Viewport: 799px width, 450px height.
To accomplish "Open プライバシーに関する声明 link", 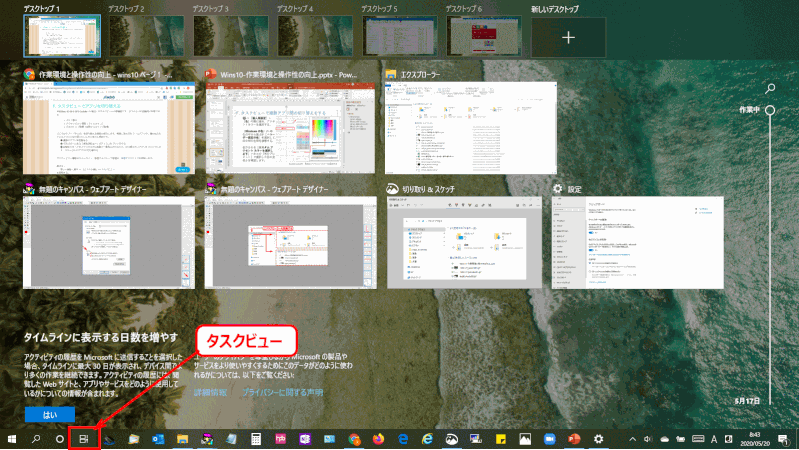I will tap(282, 392).
